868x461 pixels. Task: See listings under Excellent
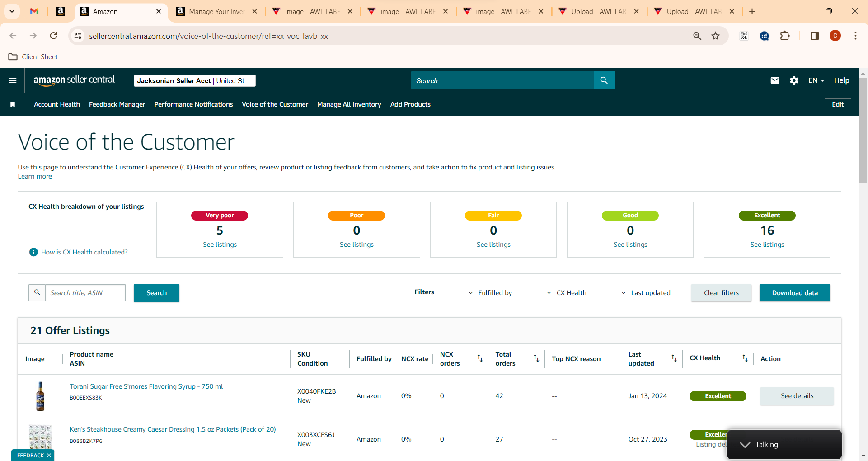[767, 245]
